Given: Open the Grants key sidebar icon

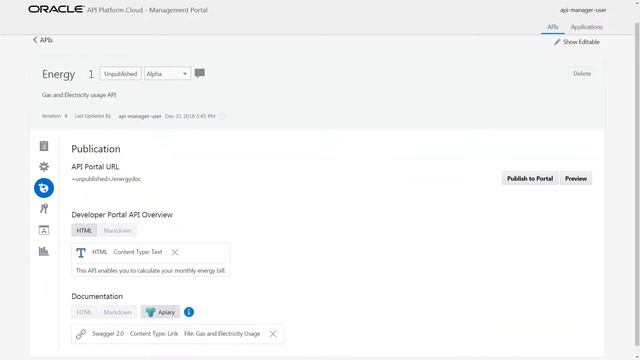Looking at the screenshot, I should pos(44,209).
